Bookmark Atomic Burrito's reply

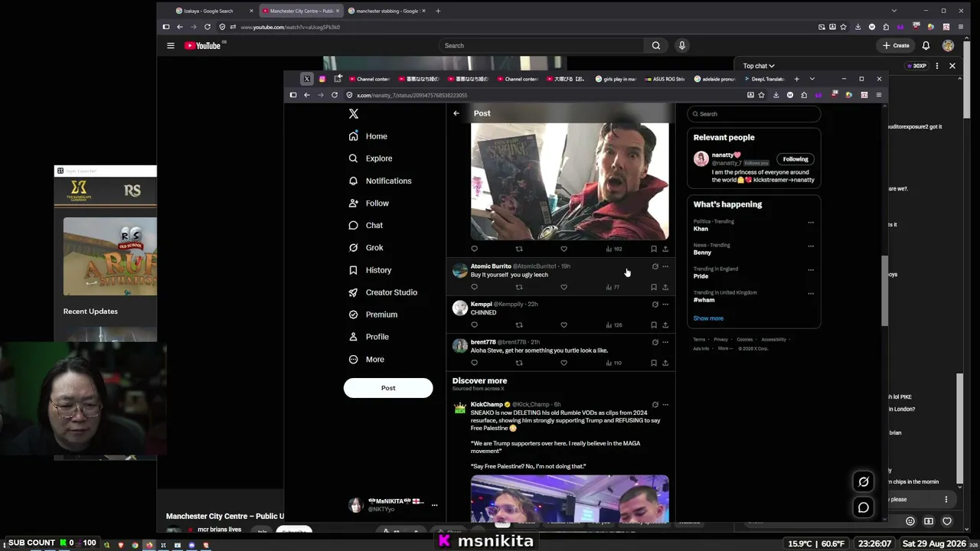pos(654,287)
